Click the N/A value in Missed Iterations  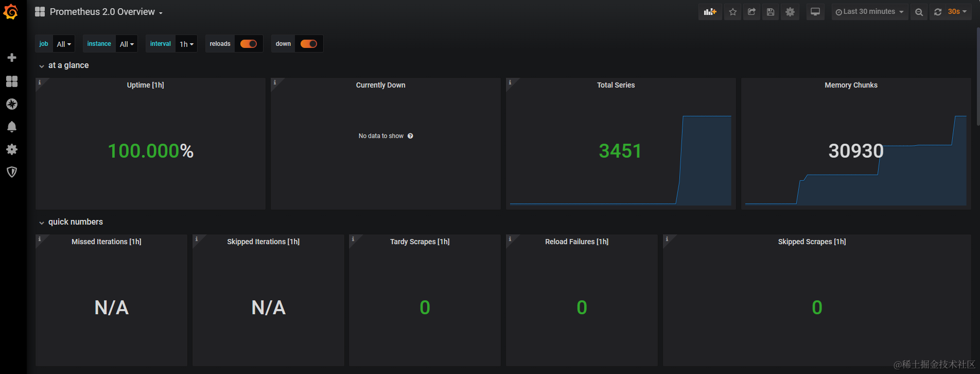(112, 308)
